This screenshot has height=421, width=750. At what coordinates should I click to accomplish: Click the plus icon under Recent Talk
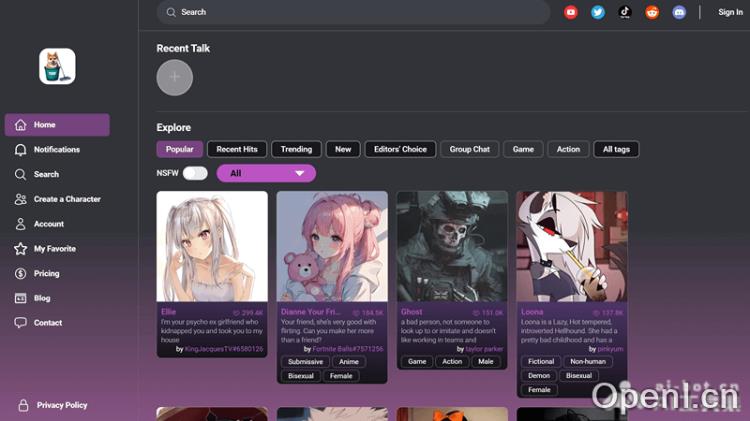(175, 77)
